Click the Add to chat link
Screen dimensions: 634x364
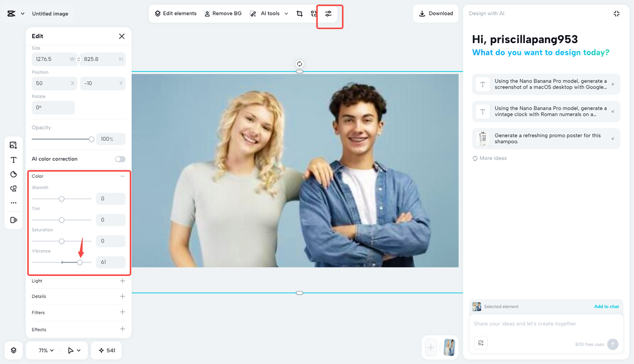(606, 307)
